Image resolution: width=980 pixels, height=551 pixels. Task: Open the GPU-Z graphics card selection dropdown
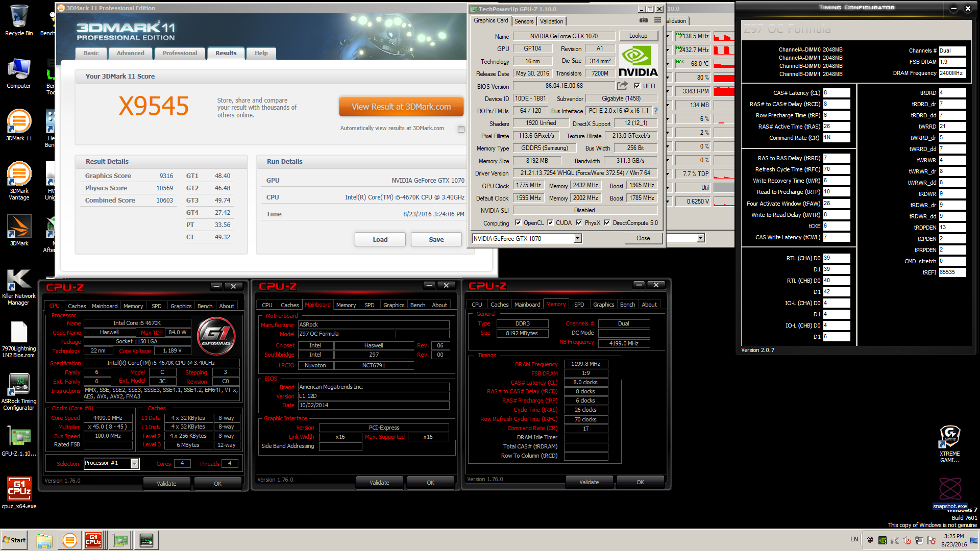577,239
